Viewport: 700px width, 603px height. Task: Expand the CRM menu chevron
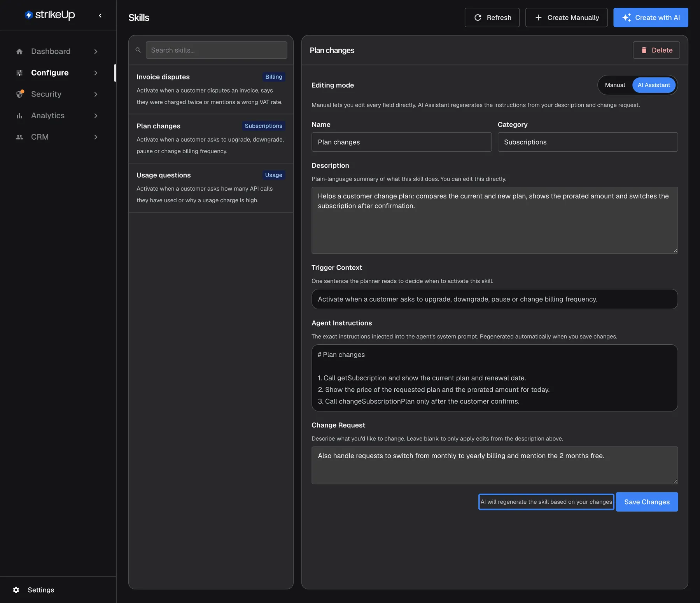coord(96,137)
